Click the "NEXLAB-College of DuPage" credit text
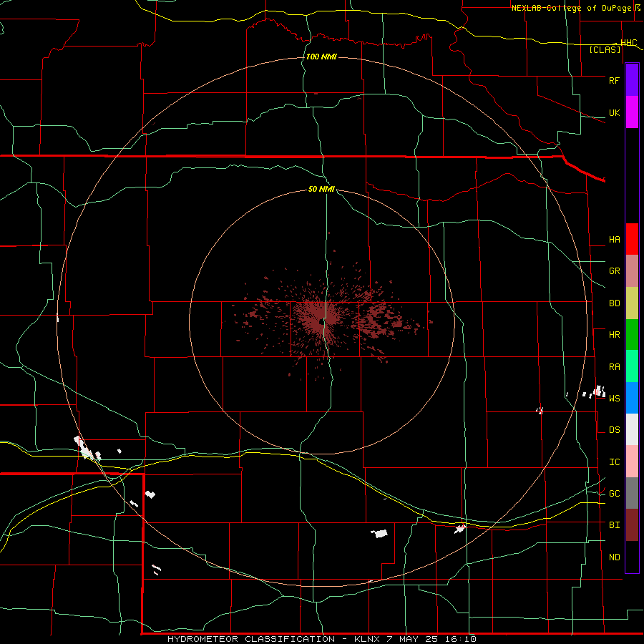 [x=571, y=8]
